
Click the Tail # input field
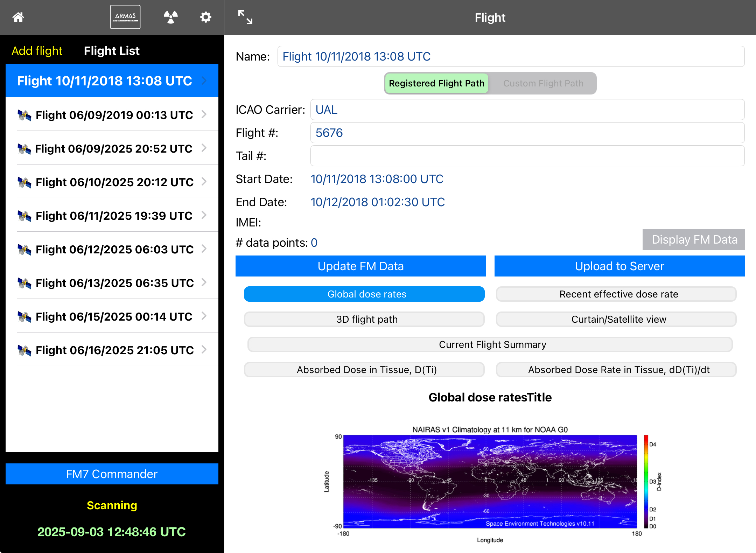[527, 156]
